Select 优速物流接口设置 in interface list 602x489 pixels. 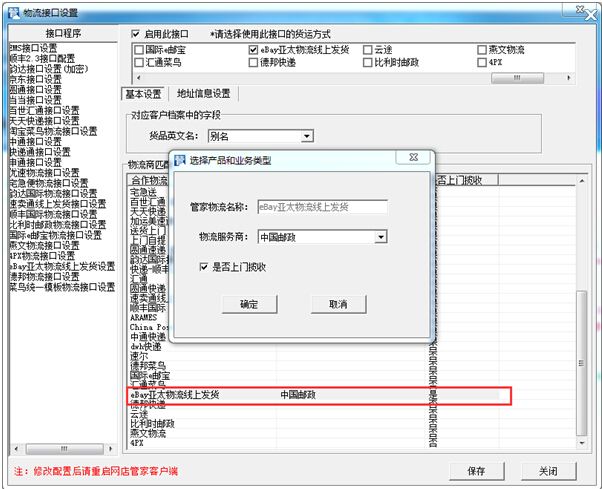45,172
